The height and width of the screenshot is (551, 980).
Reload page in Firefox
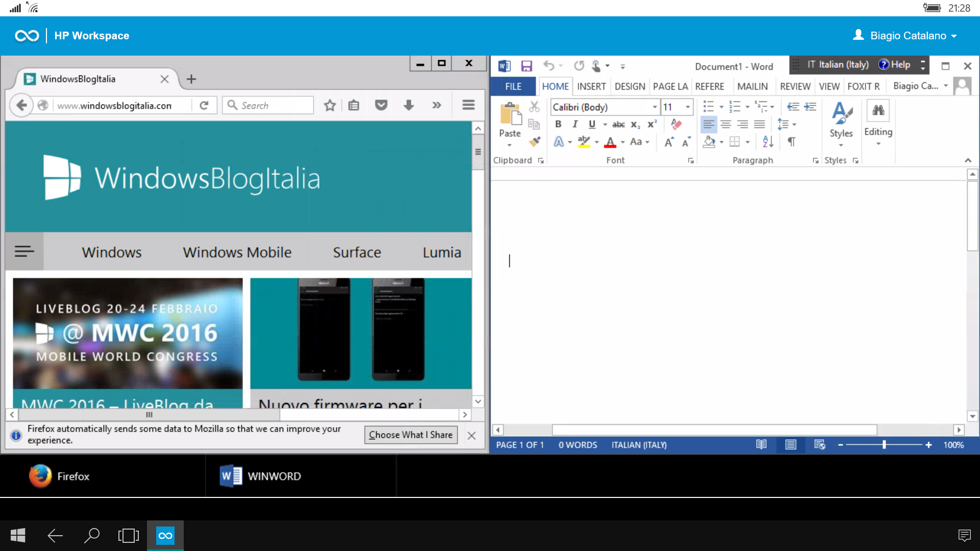point(204,105)
